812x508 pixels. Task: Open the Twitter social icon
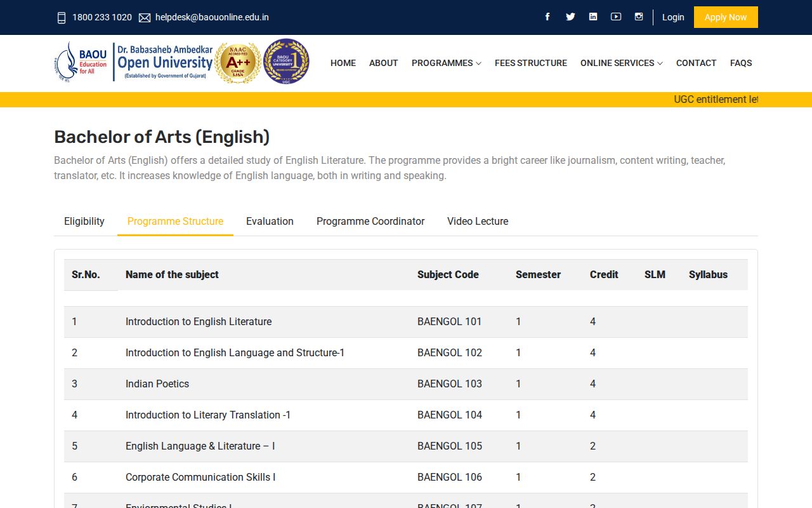pyautogui.click(x=570, y=17)
